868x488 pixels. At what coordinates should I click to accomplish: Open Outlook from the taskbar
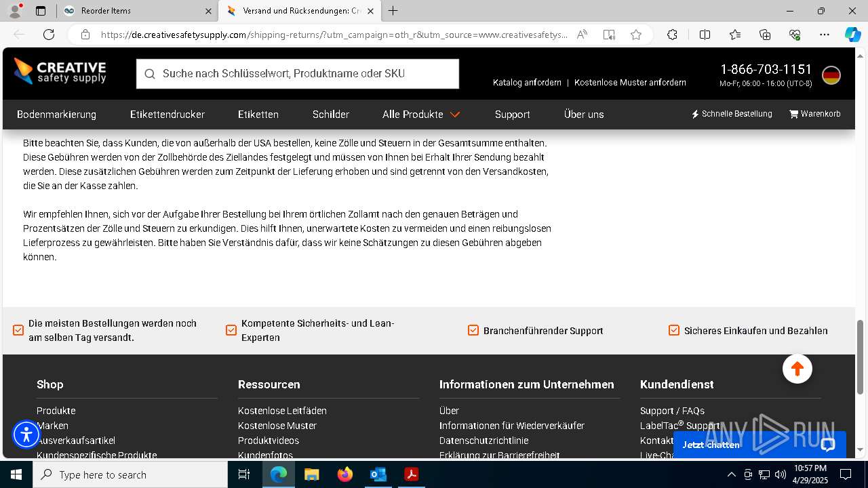click(x=378, y=474)
